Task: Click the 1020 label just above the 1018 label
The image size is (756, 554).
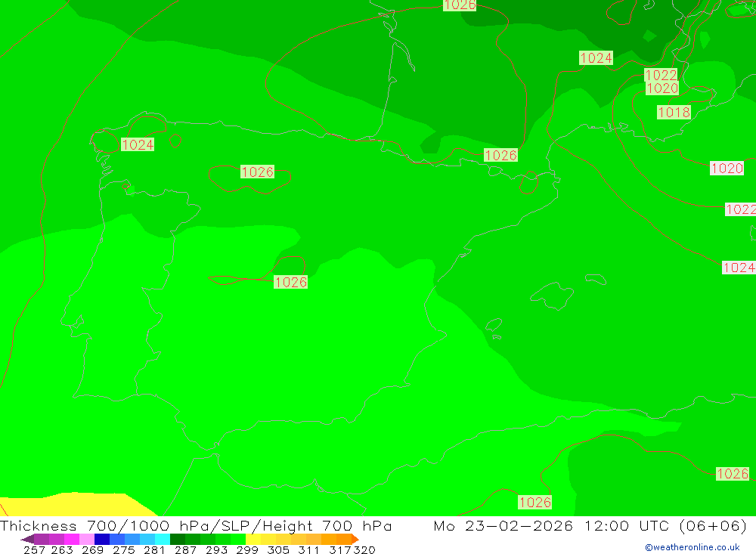Action: click(x=662, y=88)
